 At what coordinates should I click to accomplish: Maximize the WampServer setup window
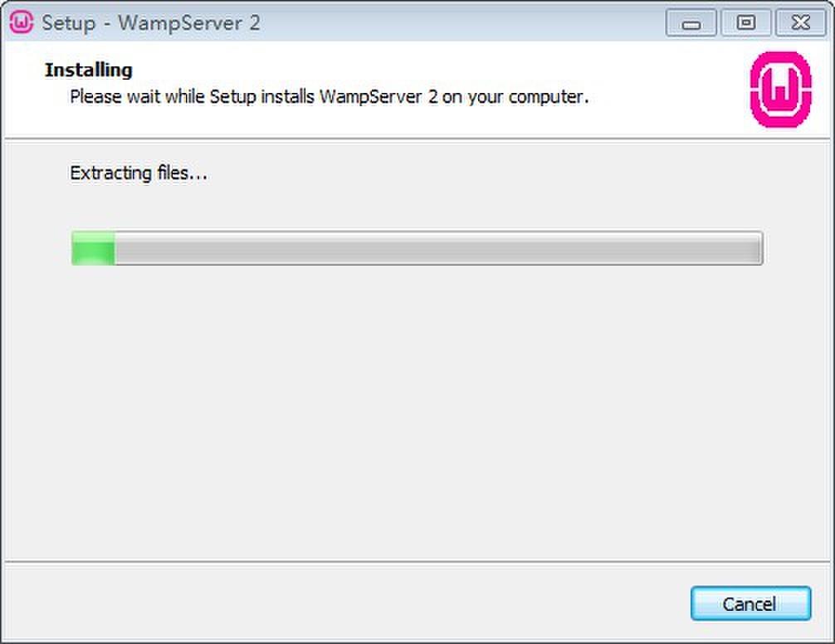click(745, 23)
